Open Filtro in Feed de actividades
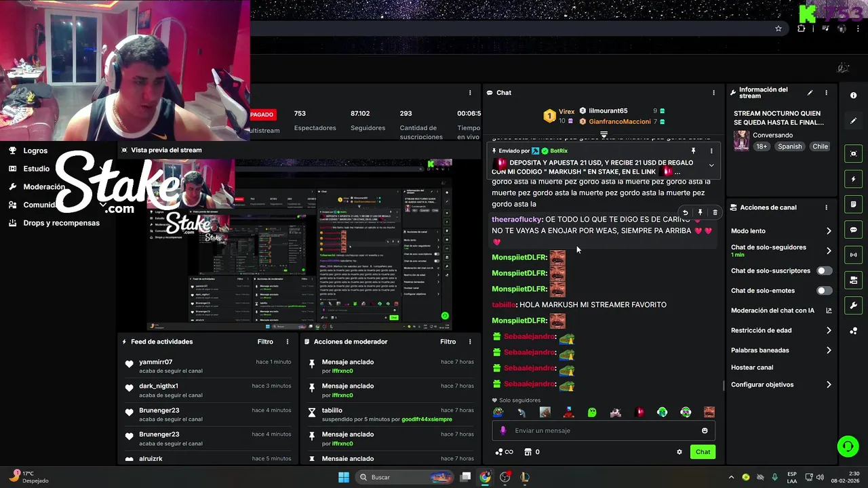 265,342
